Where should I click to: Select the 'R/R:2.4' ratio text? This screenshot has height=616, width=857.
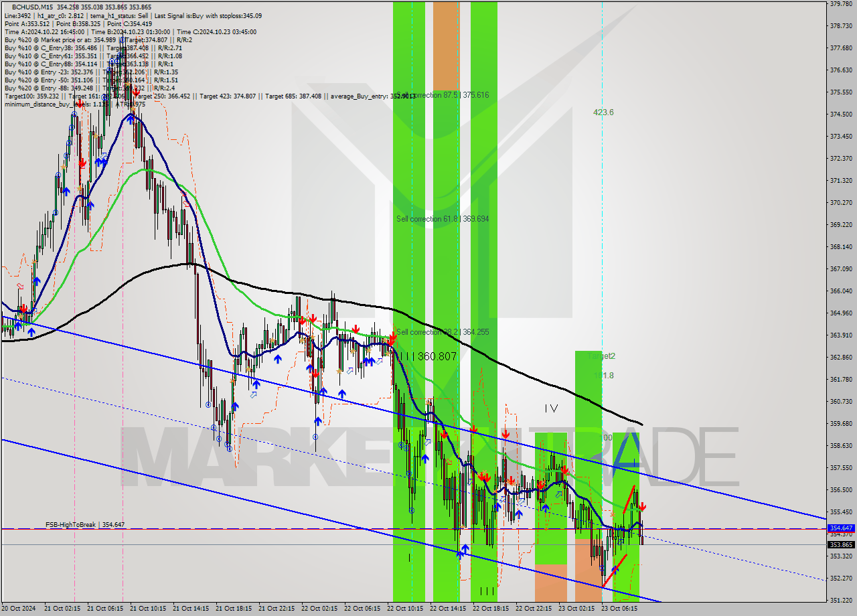click(x=163, y=88)
